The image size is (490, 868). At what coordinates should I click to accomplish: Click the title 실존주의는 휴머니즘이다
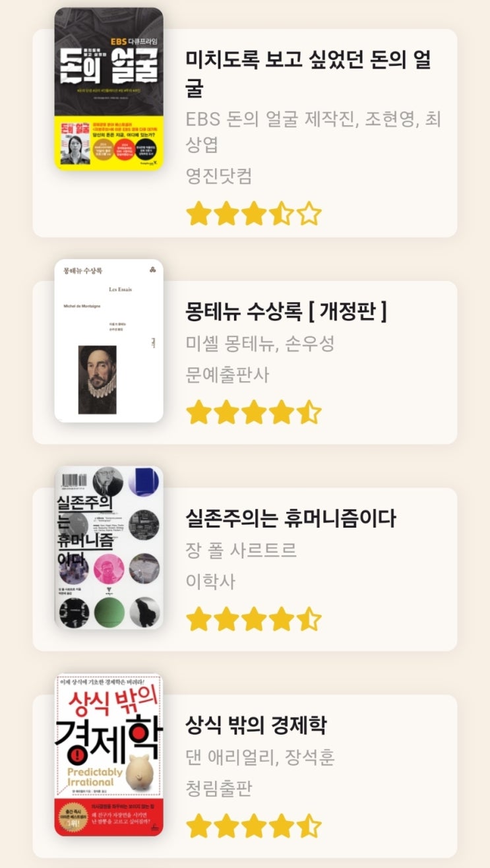tap(291, 518)
